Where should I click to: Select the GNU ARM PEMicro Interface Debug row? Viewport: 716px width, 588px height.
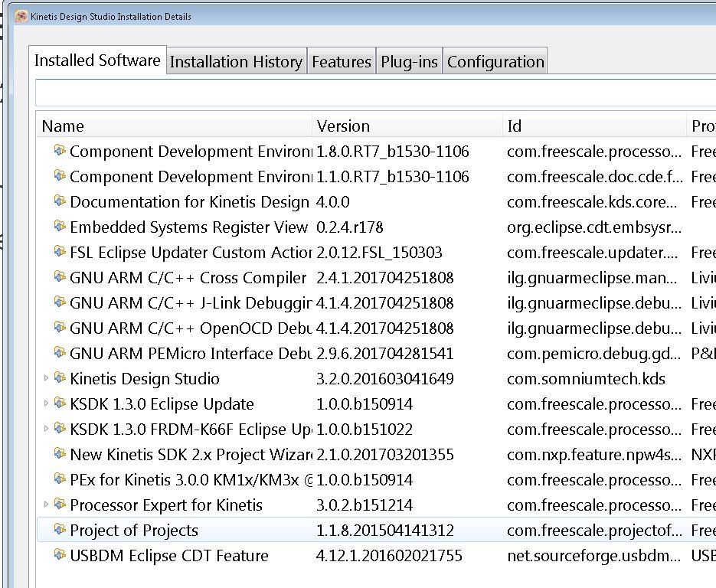click(375, 354)
